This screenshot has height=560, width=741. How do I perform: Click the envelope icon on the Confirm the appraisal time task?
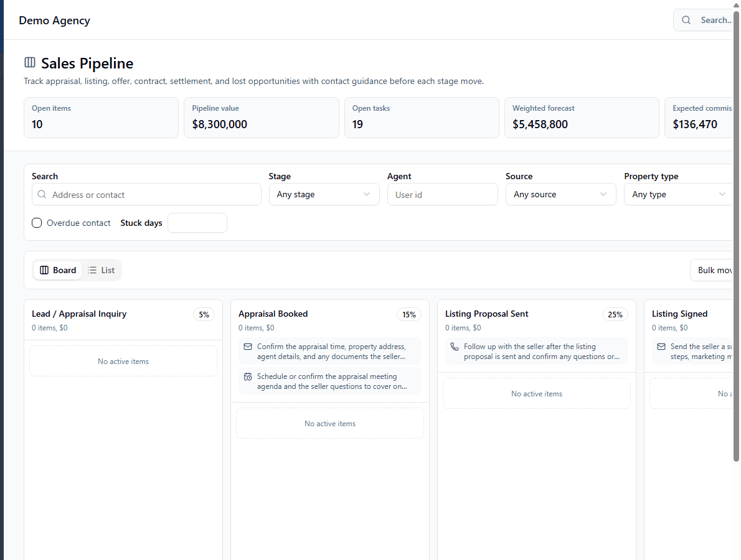(248, 347)
